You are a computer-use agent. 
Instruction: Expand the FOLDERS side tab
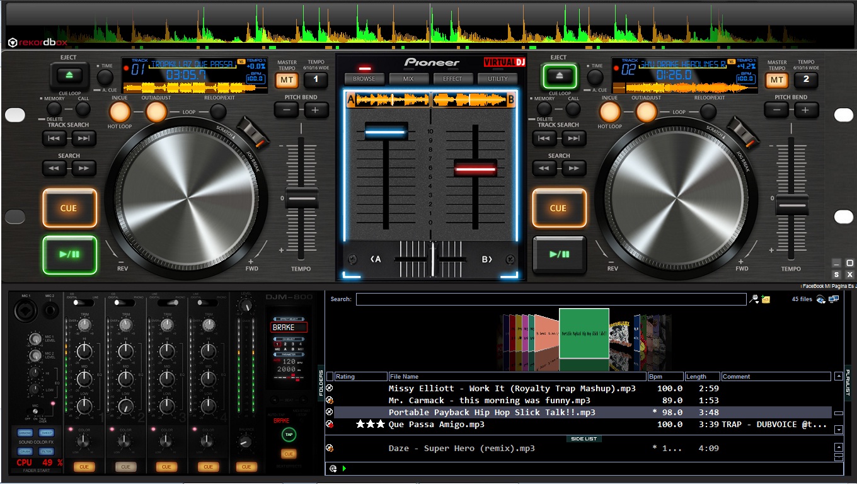pos(320,382)
